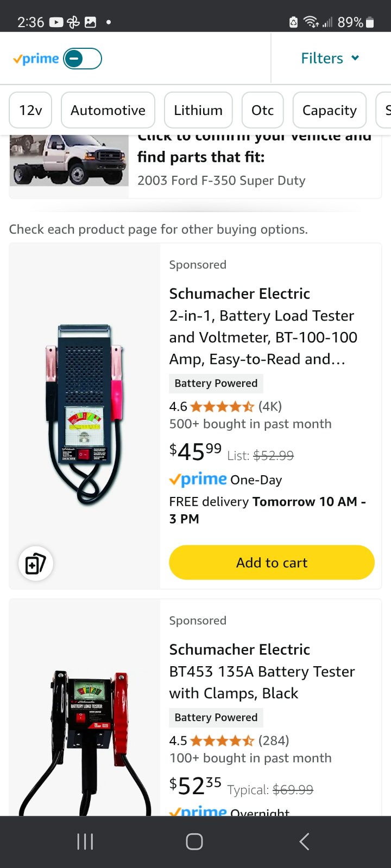This screenshot has width=391, height=868.
Task: Add Schumacher BT-100 tester to cart
Action: [272, 563]
